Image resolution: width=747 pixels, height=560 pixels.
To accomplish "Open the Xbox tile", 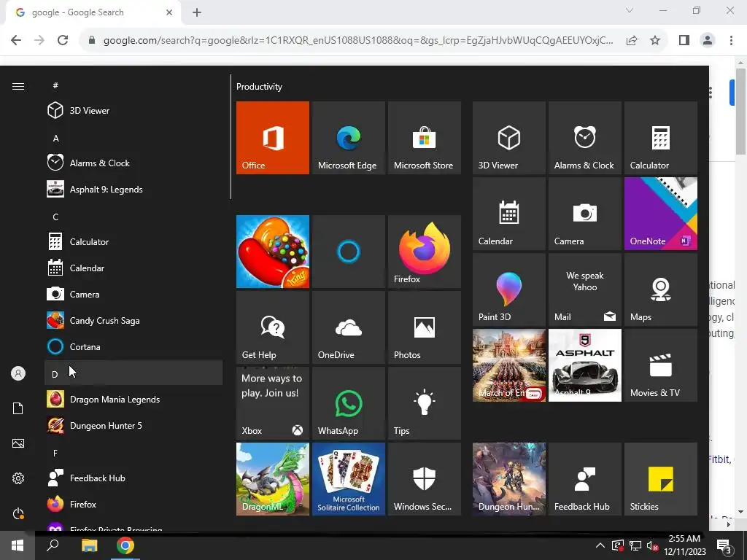I will pos(273,402).
